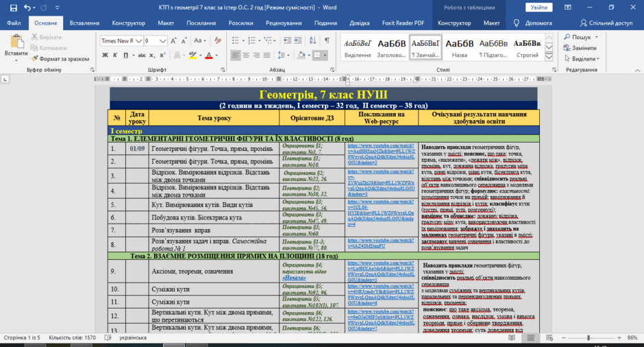Decrease paragraph indent
The height and width of the screenshot is (347, 644).
click(x=287, y=40)
